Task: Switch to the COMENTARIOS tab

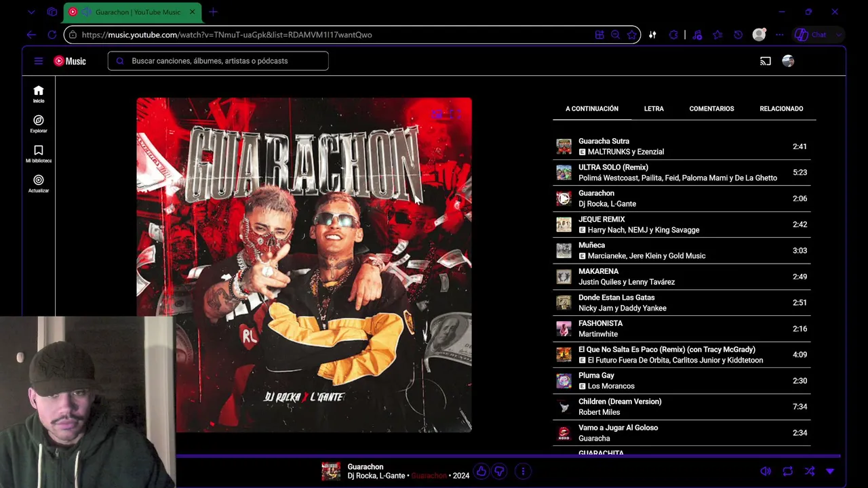Action: [x=711, y=108]
